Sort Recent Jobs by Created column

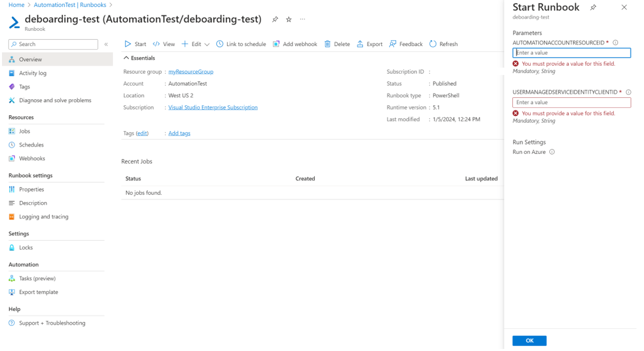click(305, 179)
